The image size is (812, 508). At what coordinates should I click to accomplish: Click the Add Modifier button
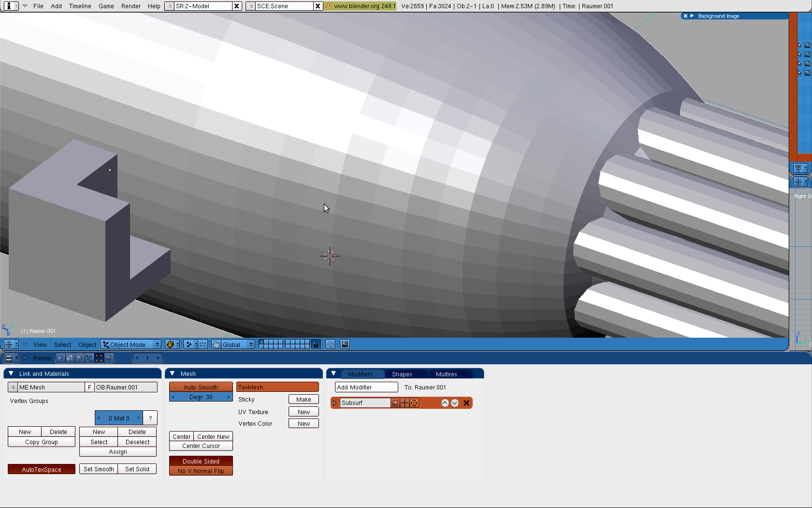366,387
